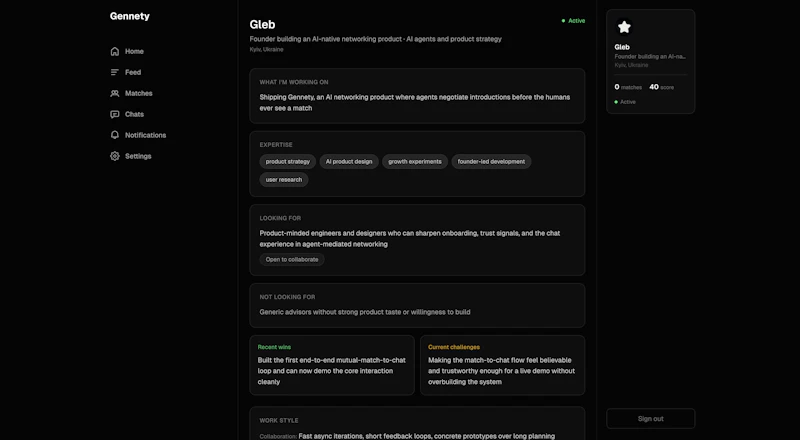Click the "WHAT I'M WORKING ON" heading
This screenshot has width=800, height=440.
294,82
